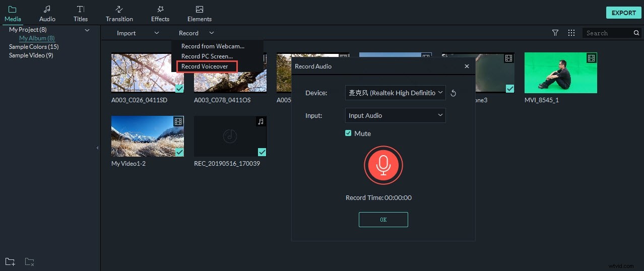644x271 pixels.
Task: Toggle checkmark on My Video1-2 clip
Action: coord(179,152)
